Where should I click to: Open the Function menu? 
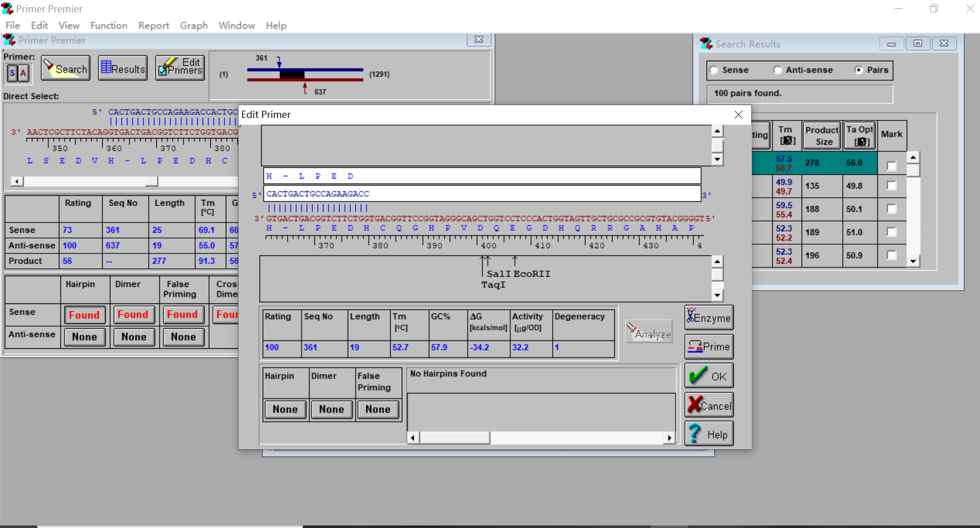[109, 25]
